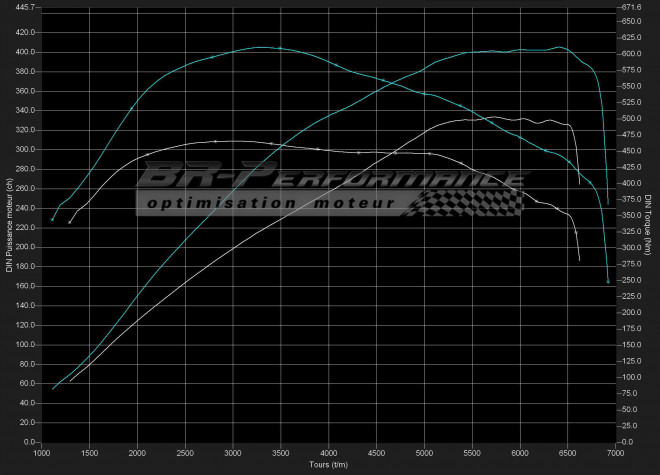The width and height of the screenshot is (660, 475).
Task: Click the -0.0 label on right torque axis
Action: (628, 442)
